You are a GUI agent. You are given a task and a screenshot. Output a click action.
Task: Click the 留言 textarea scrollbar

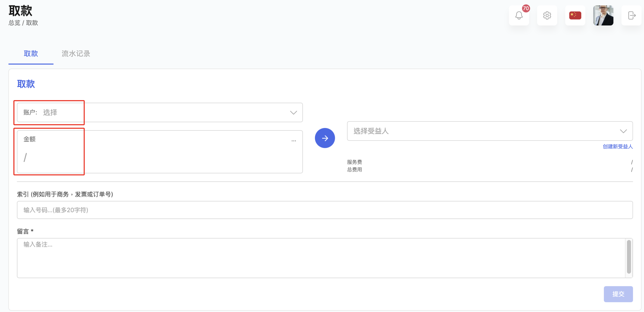(x=629, y=257)
